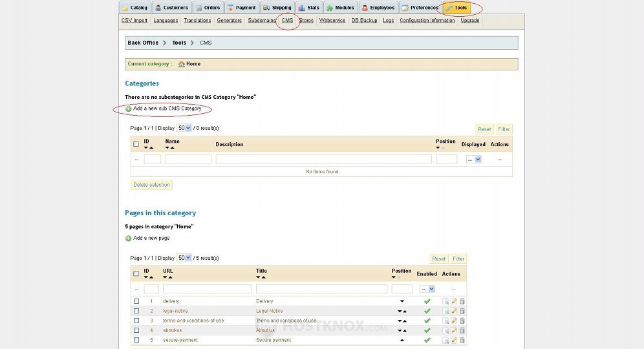644x349 pixels.
Task: Click Back Office in the breadcrumb
Action: coord(143,43)
